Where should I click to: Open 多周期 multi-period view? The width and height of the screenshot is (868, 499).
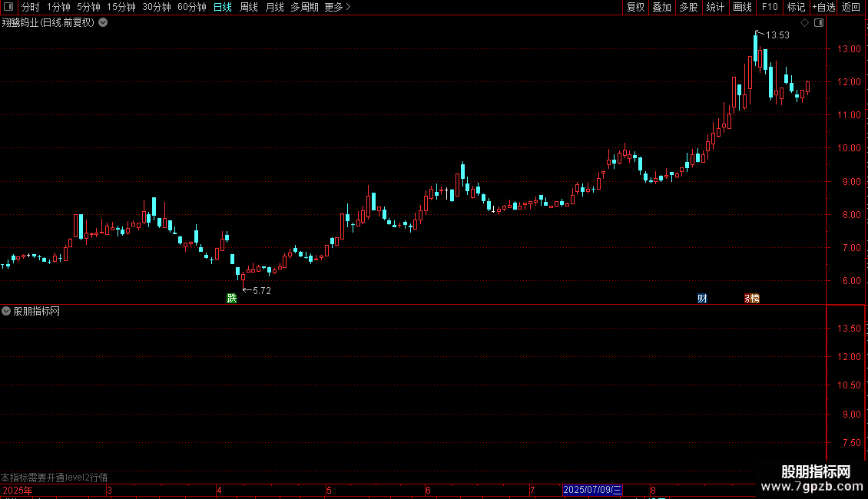304,7
